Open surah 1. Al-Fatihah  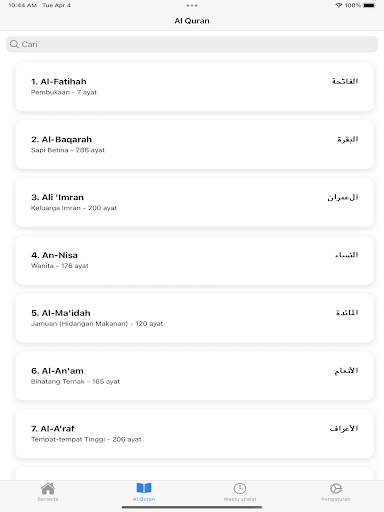point(194,87)
